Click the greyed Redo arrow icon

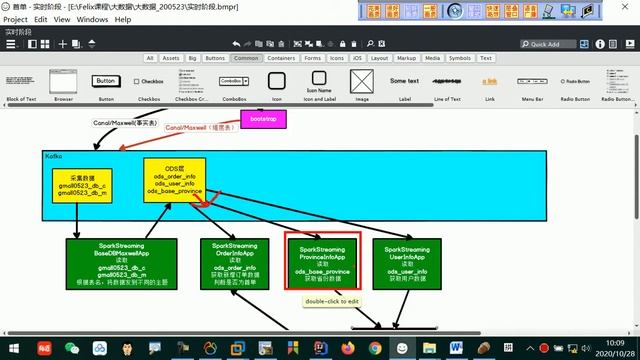247,44
